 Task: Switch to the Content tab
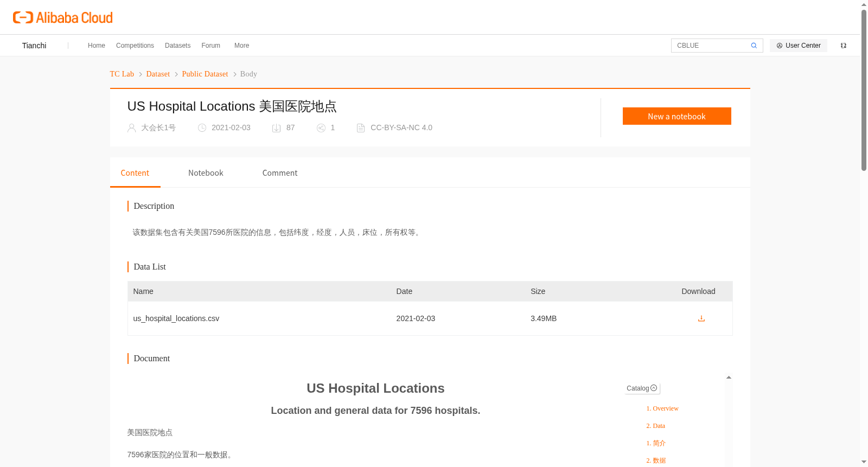pyautogui.click(x=135, y=173)
